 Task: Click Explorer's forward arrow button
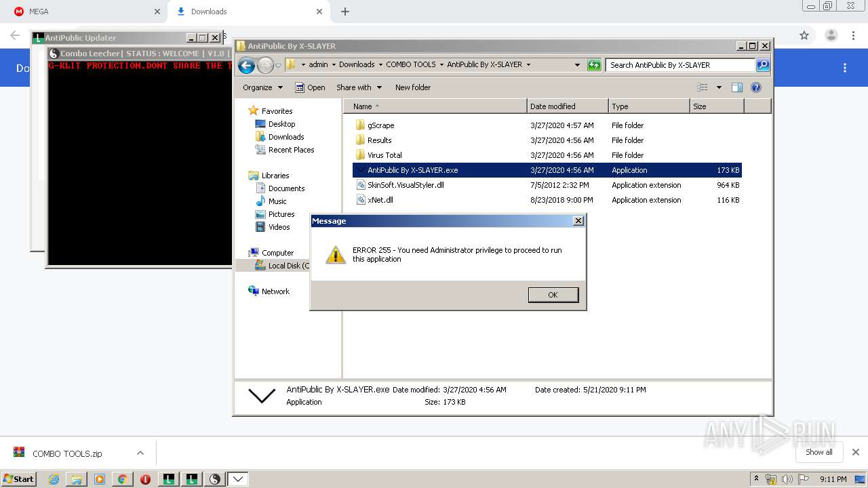pyautogui.click(x=265, y=65)
